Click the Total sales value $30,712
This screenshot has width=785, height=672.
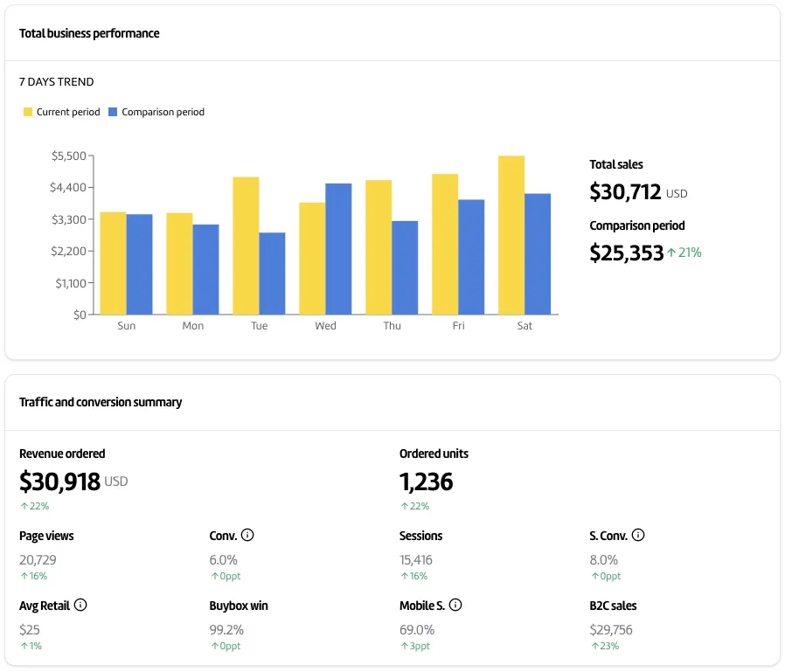tap(624, 191)
